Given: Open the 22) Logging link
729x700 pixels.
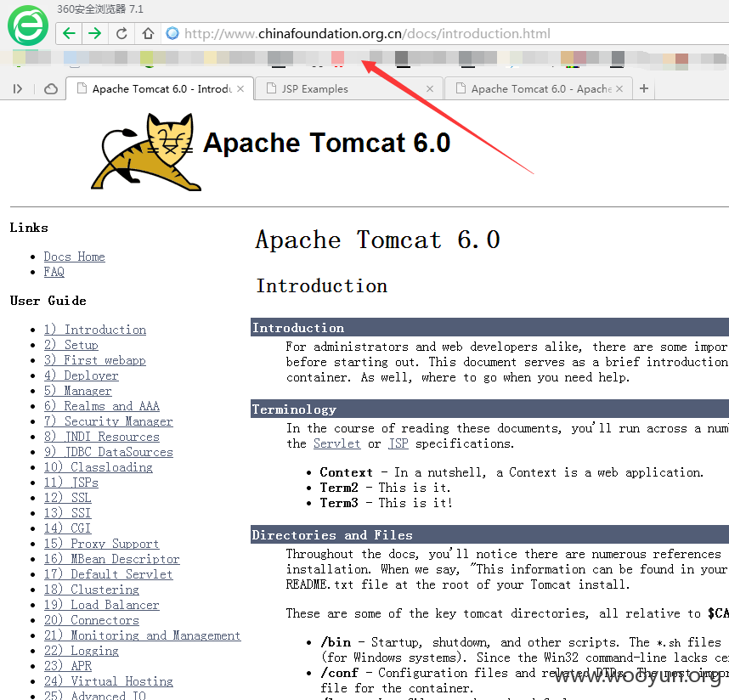Looking at the screenshot, I should tap(82, 651).
